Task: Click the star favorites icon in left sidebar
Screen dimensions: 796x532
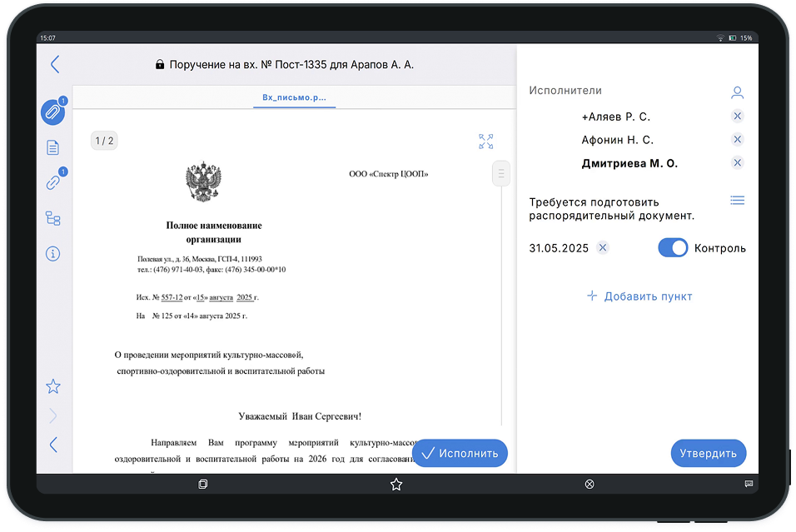Action: point(53,386)
